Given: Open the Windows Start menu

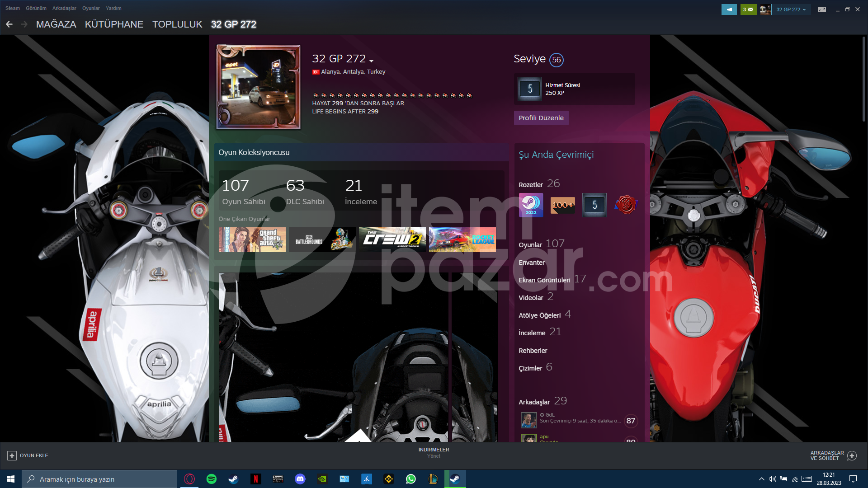Looking at the screenshot, I should 11,479.
